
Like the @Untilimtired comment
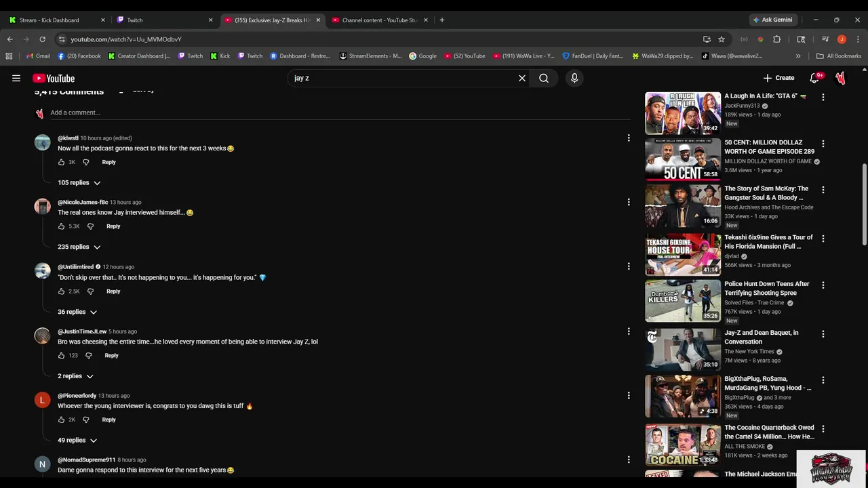(61, 291)
